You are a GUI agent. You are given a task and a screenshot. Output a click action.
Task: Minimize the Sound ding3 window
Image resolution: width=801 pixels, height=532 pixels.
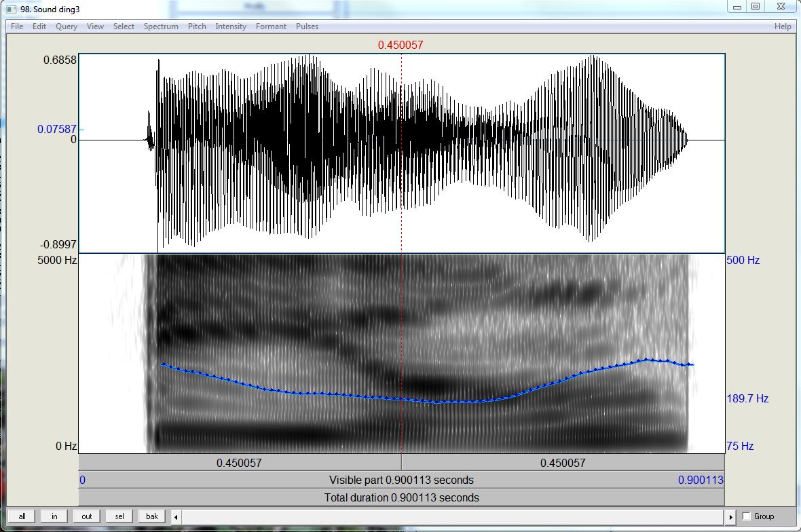tap(737, 7)
